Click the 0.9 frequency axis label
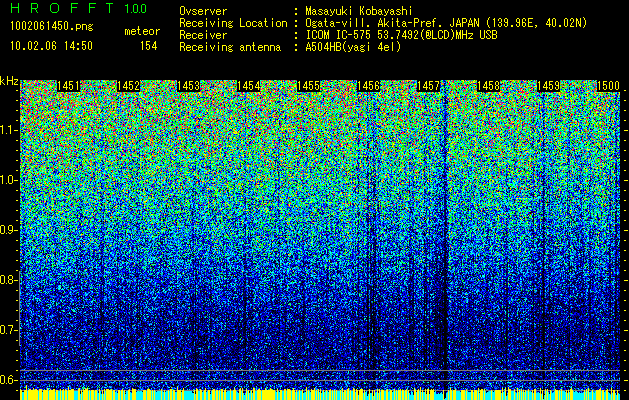This screenshot has height=400, width=629. click(8, 230)
